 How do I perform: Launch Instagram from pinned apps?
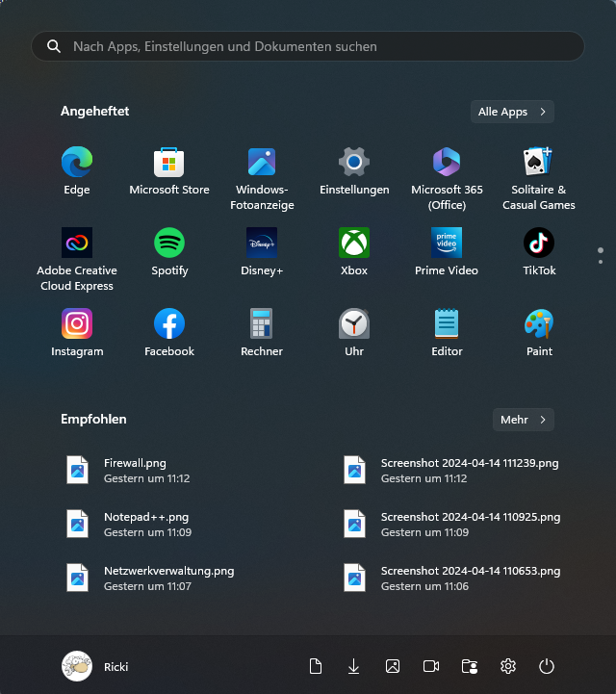click(77, 324)
